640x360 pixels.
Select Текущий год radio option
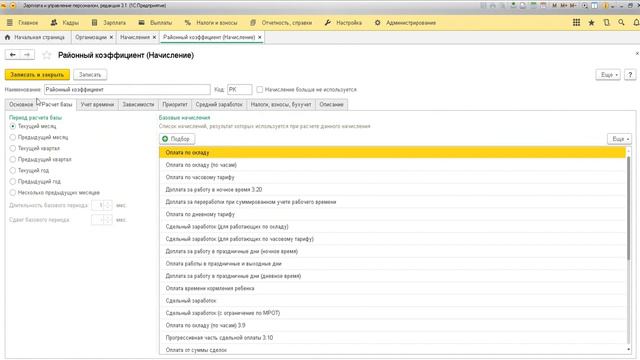[13, 170]
